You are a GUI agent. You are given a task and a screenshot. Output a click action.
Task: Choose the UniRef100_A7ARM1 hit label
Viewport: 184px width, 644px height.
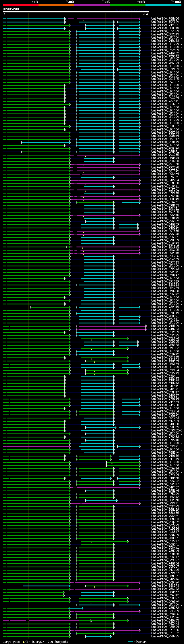(165, 202)
